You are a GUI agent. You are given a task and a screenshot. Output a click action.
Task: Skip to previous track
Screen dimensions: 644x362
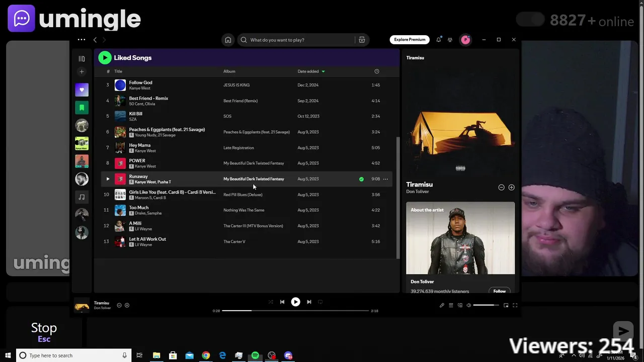[282, 302]
